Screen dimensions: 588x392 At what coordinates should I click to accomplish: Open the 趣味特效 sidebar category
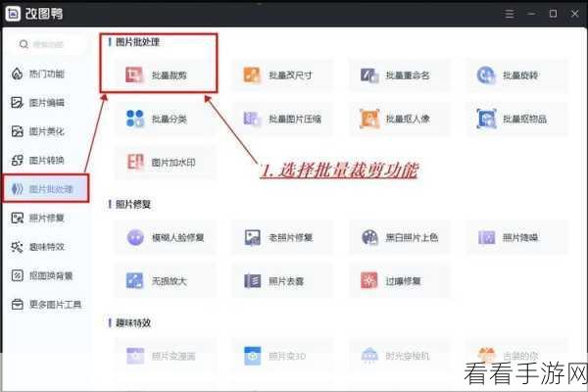pyautogui.click(x=46, y=247)
